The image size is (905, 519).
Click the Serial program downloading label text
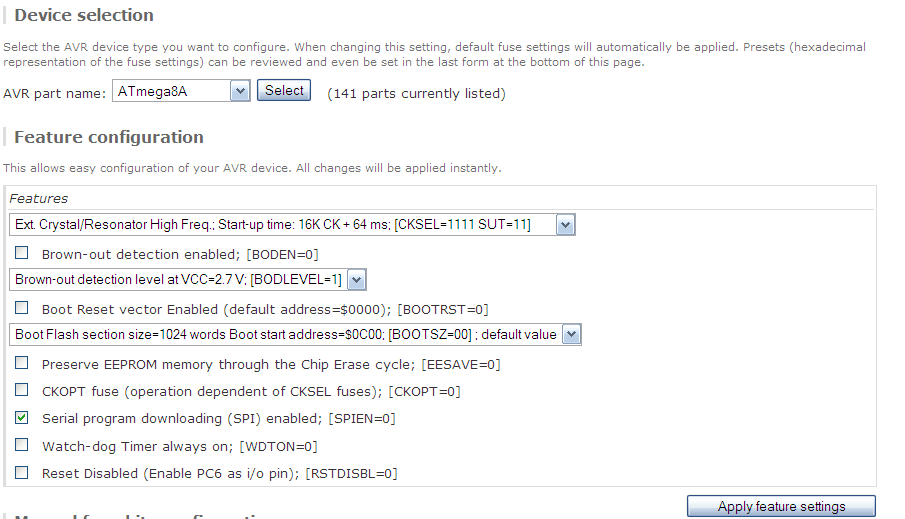[x=218, y=419]
